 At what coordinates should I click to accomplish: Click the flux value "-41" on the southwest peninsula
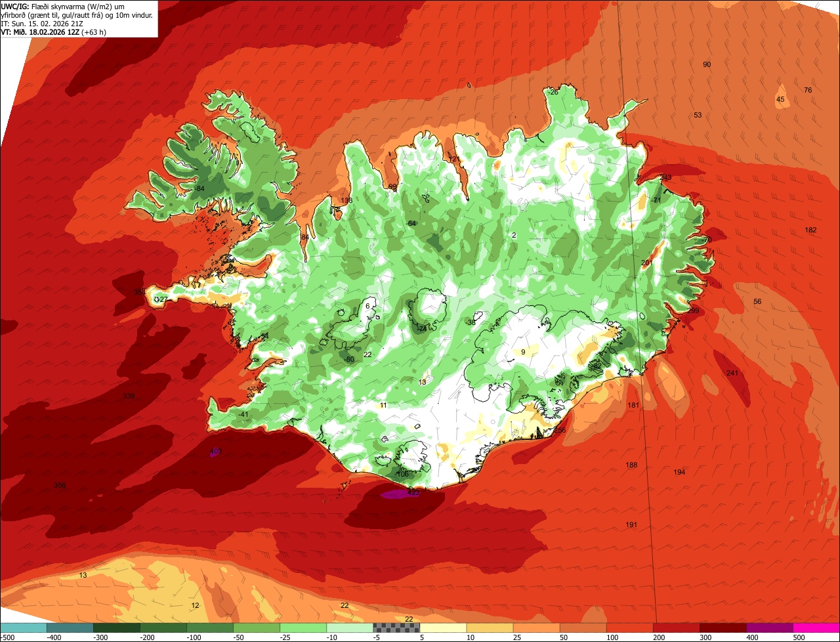click(x=243, y=414)
